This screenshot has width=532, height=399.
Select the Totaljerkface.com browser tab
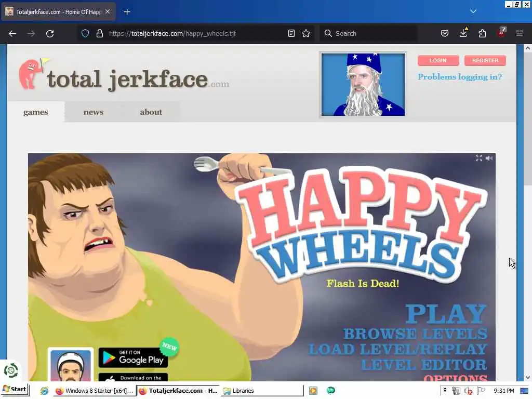tap(58, 12)
